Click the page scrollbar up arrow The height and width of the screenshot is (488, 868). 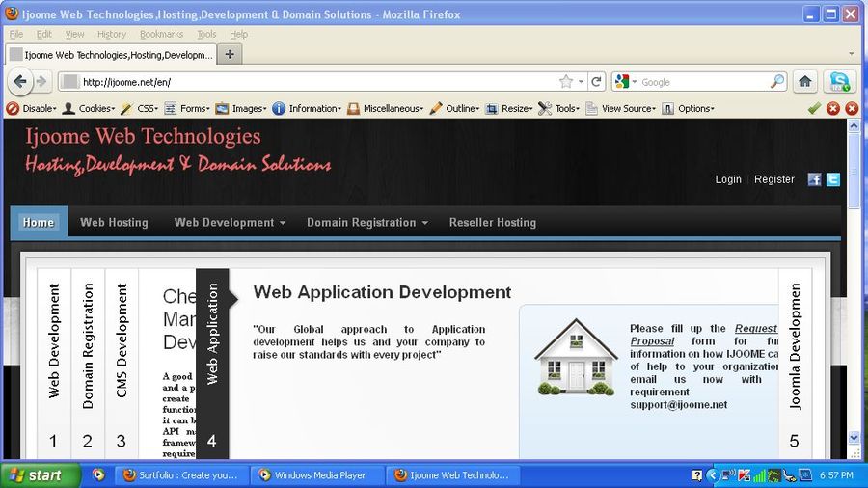click(854, 125)
